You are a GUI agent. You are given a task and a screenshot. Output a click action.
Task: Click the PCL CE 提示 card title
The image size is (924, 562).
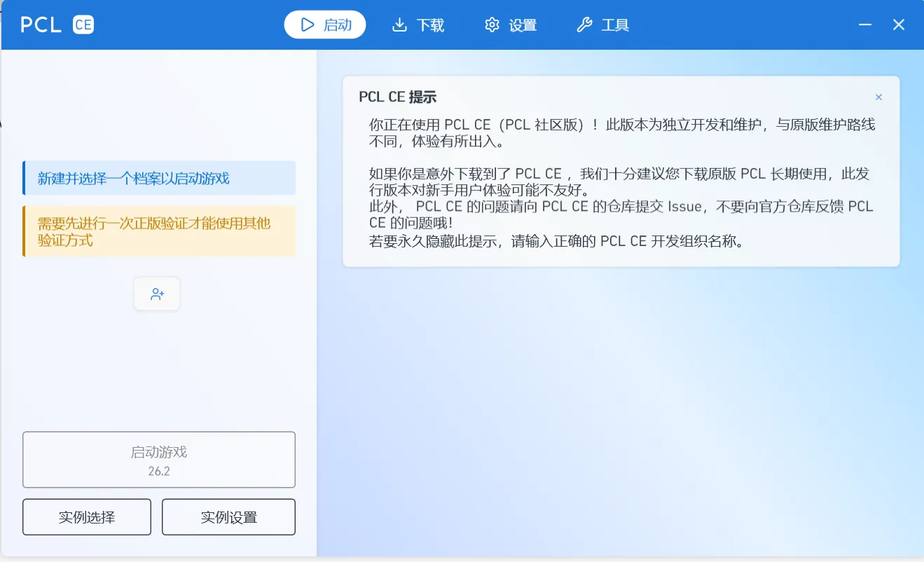pos(398,97)
